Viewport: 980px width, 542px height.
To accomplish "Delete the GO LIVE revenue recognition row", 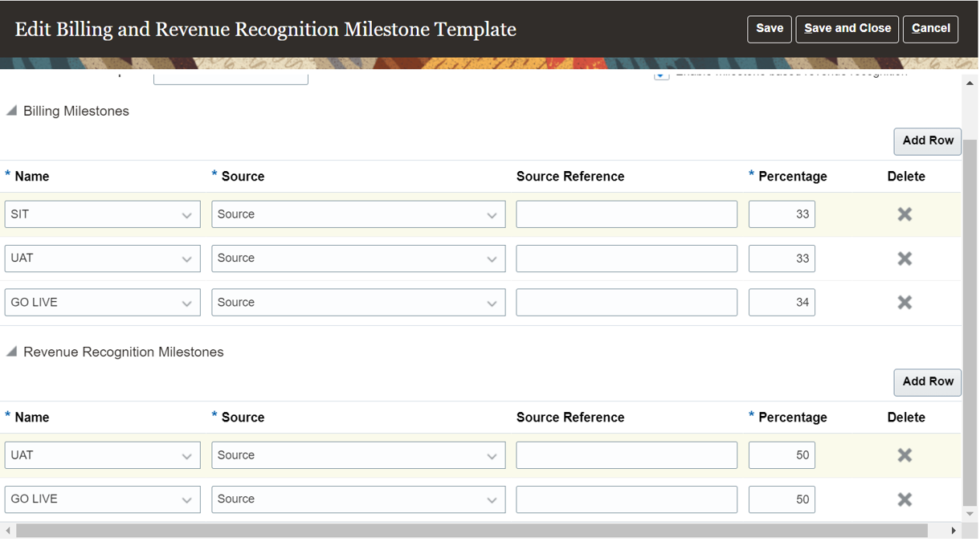I will pyautogui.click(x=904, y=499).
